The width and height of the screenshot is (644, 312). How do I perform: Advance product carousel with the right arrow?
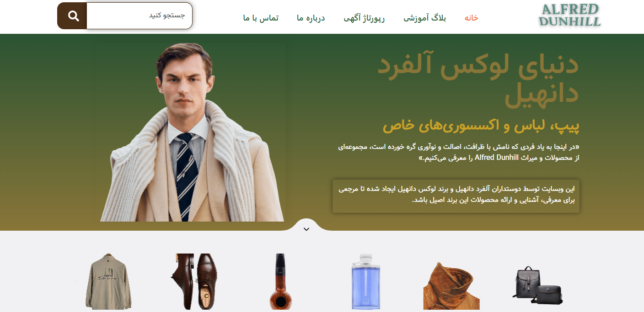(570, 281)
